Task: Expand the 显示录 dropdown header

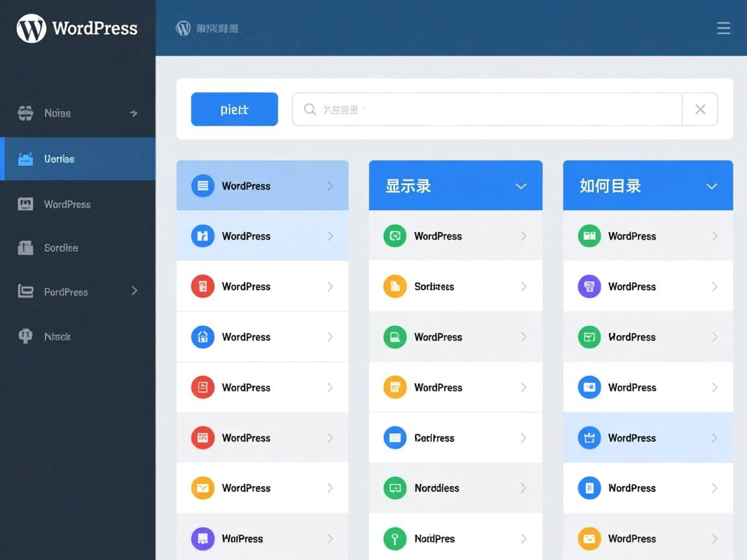Action: [x=455, y=185]
